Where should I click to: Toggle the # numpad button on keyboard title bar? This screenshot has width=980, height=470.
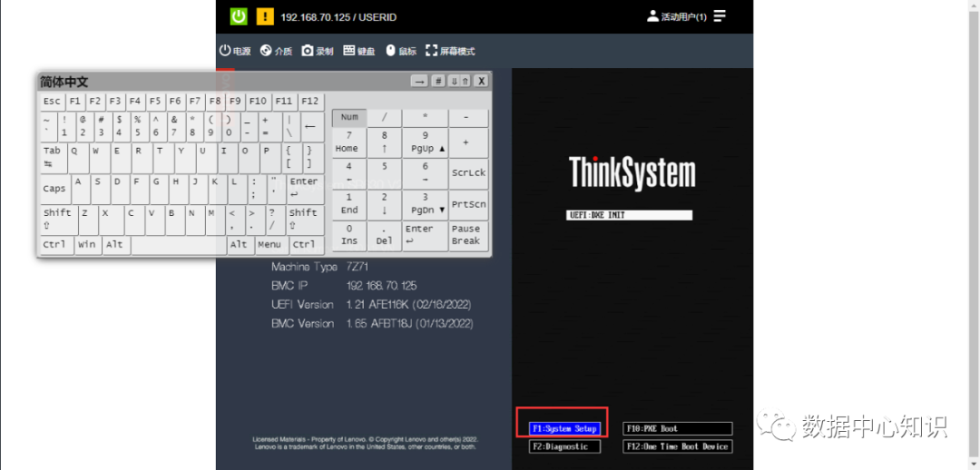[438, 82]
